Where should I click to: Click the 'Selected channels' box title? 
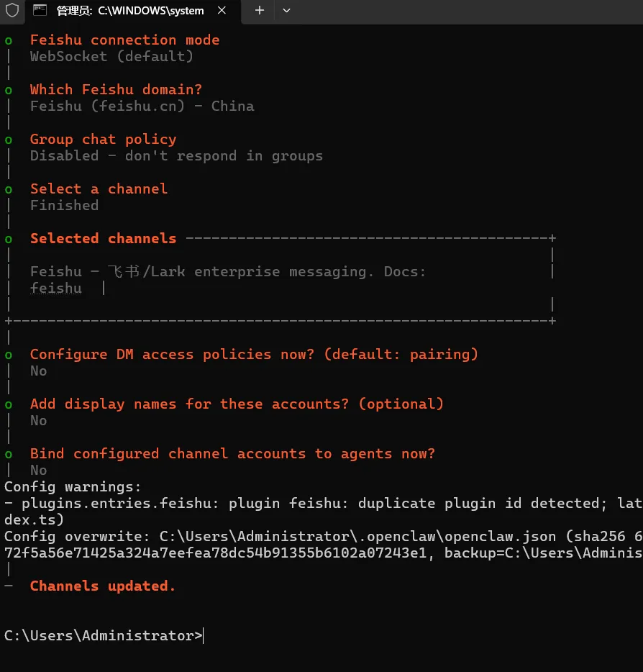104,238
